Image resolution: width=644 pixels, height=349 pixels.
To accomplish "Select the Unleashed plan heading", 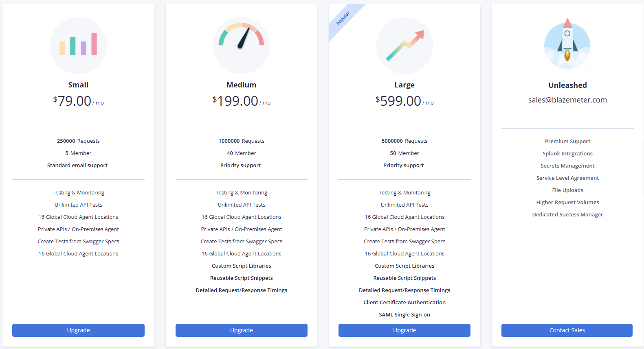I will pos(567,85).
